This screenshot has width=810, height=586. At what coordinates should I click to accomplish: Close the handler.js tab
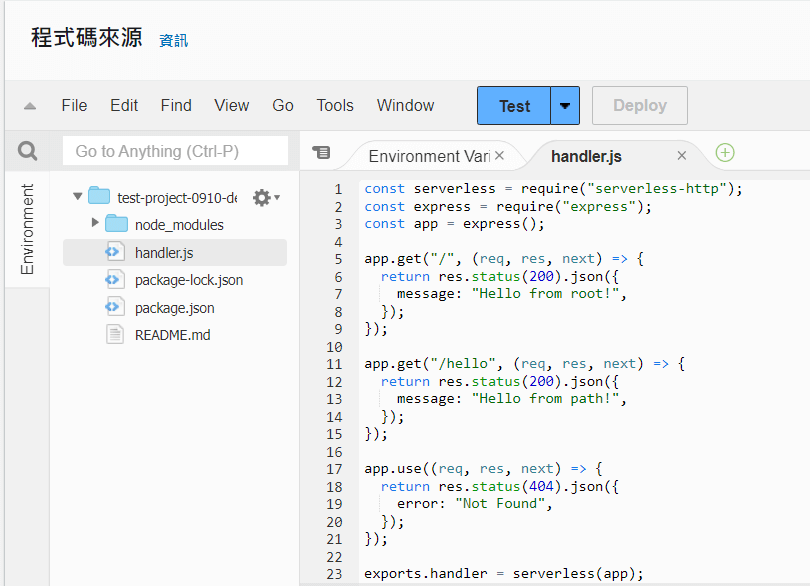pos(682,156)
